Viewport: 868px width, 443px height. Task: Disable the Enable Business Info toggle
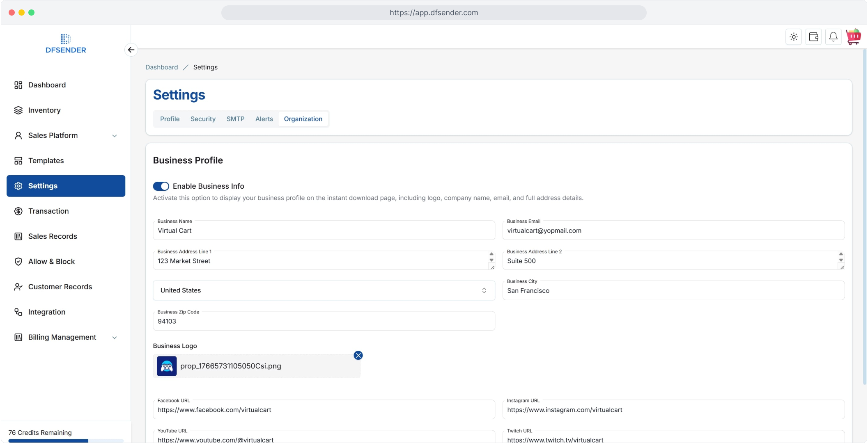coord(161,186)
